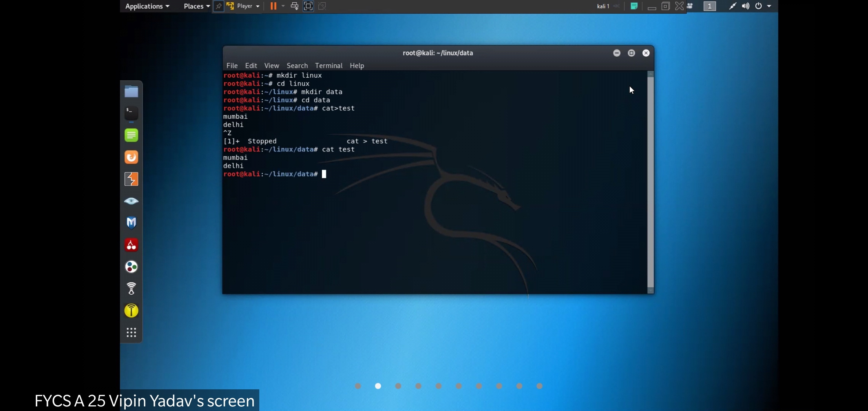Open the Metasploit dock icon
The width and height of the screenshot is (868, 411).
pos(131,223)
